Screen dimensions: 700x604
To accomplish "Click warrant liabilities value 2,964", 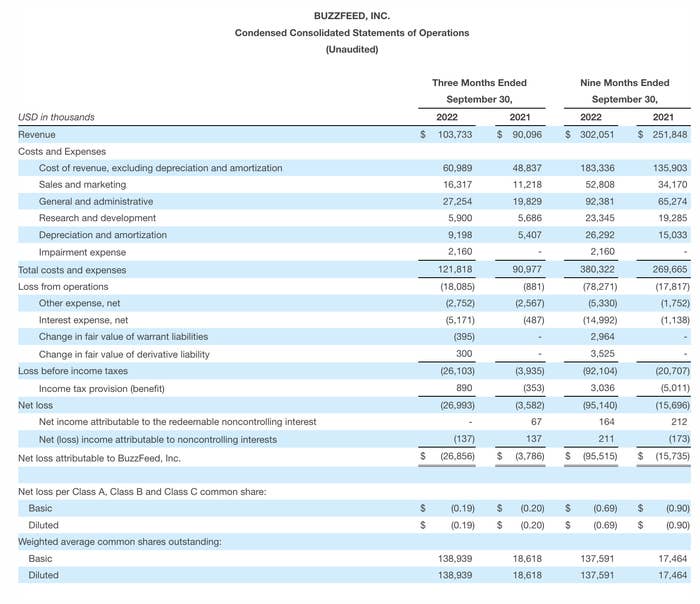I will [x=603, y=337].
